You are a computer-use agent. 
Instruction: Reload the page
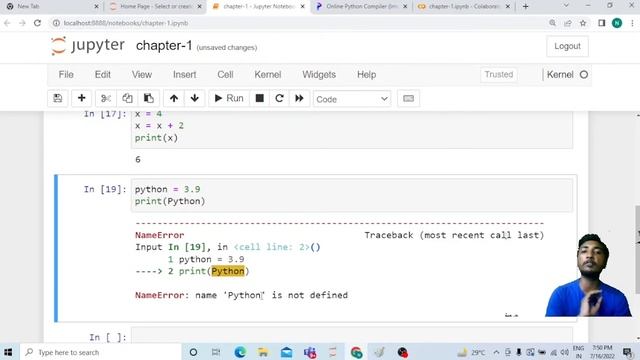click(x=38, y=23)
